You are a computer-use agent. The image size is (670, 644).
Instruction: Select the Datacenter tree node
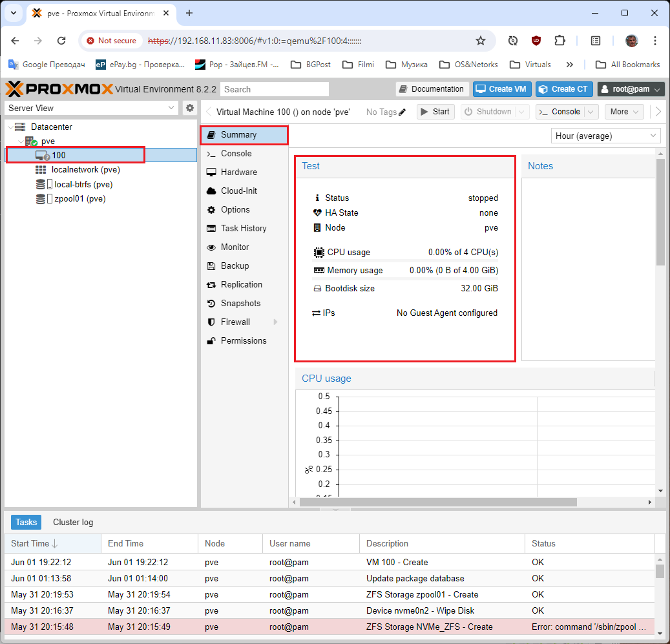[51, 127]
